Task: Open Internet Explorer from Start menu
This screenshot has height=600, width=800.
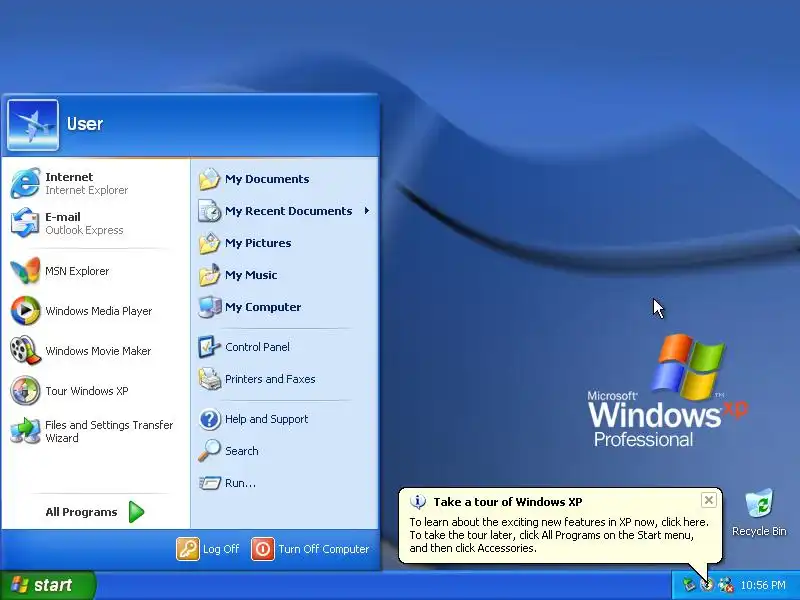Action: pyautogui.click(x=25, y=183)
